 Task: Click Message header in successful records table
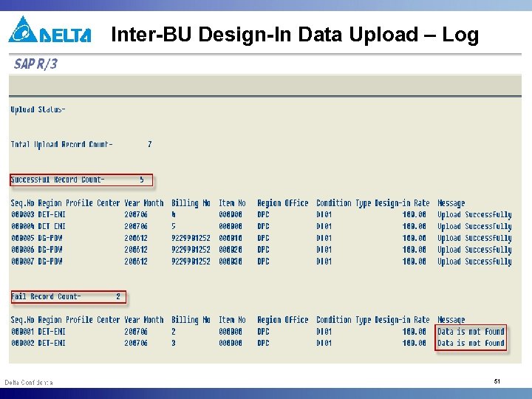point(451,203)
